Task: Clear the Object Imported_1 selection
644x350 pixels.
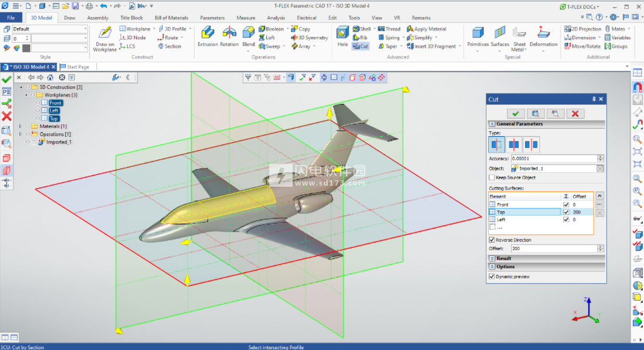Action: 600,169
